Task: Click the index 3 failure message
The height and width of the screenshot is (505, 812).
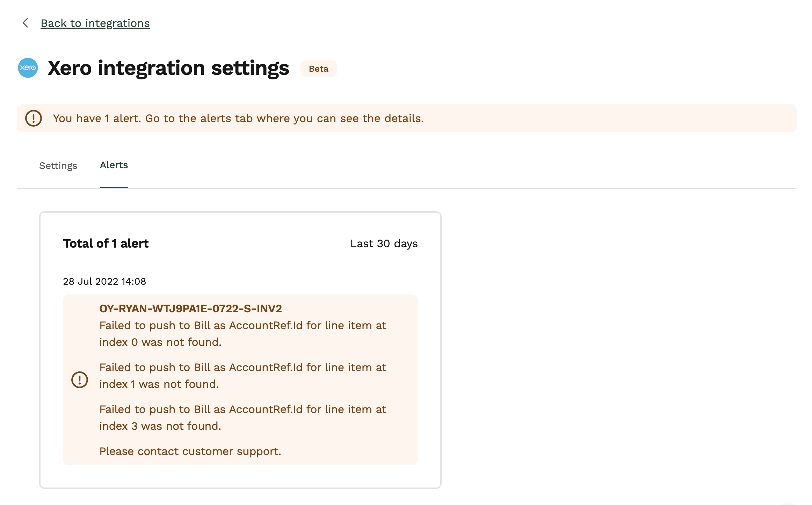Action: [x=243, y=418]
